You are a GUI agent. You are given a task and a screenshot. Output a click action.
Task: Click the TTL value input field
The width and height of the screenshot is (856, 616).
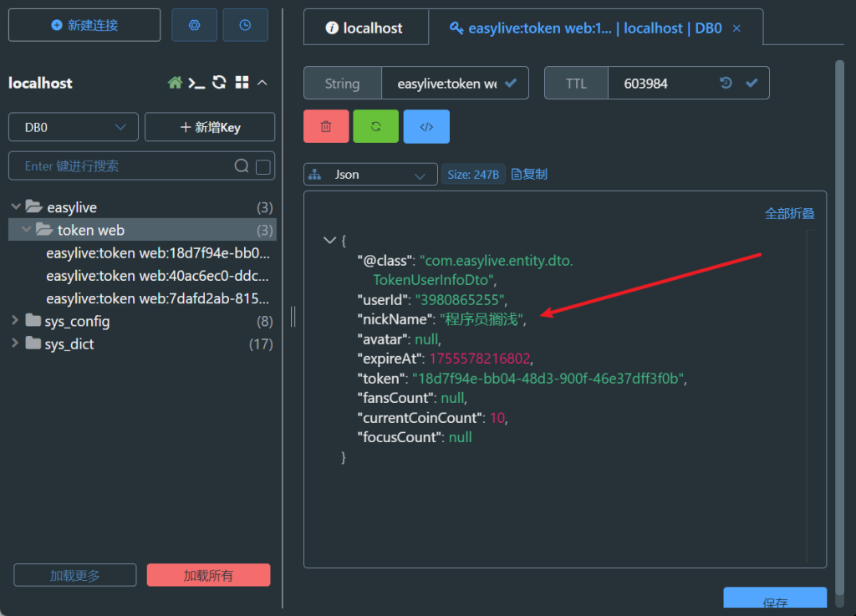tap(660, 84)
